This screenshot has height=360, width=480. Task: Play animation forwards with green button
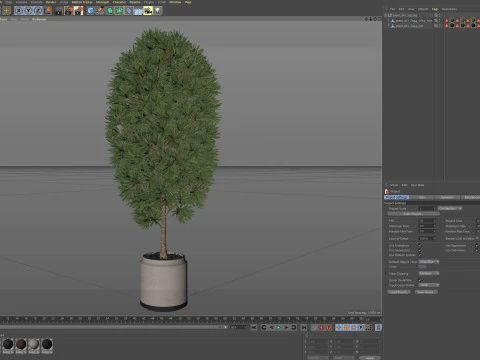(x=279, y=328)
